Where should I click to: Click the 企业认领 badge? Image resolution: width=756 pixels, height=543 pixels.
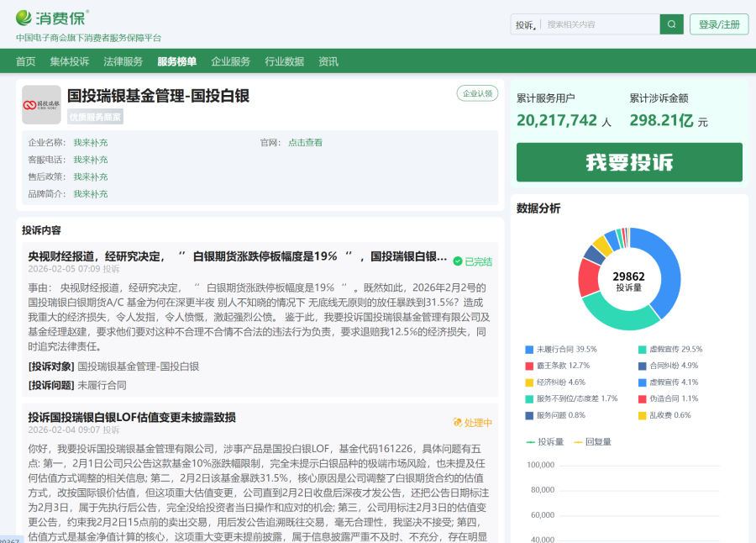(x=477, y=93)
